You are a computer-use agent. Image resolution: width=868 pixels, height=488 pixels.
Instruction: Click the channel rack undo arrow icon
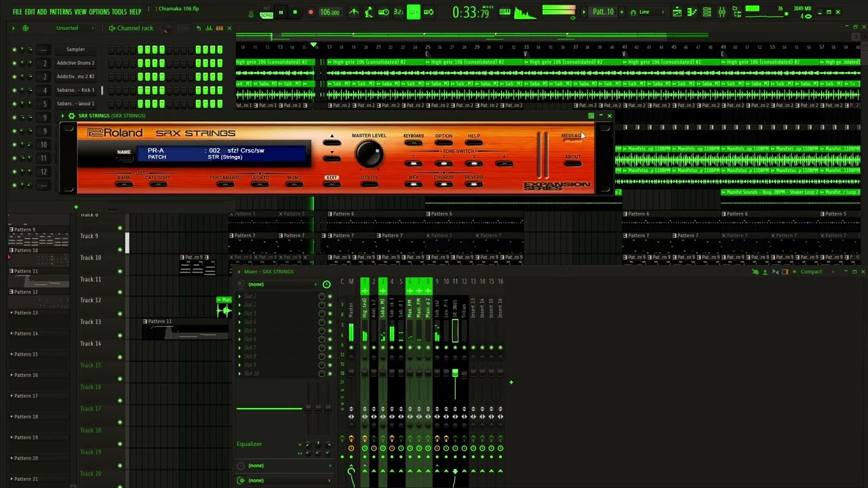click(198, 28)
